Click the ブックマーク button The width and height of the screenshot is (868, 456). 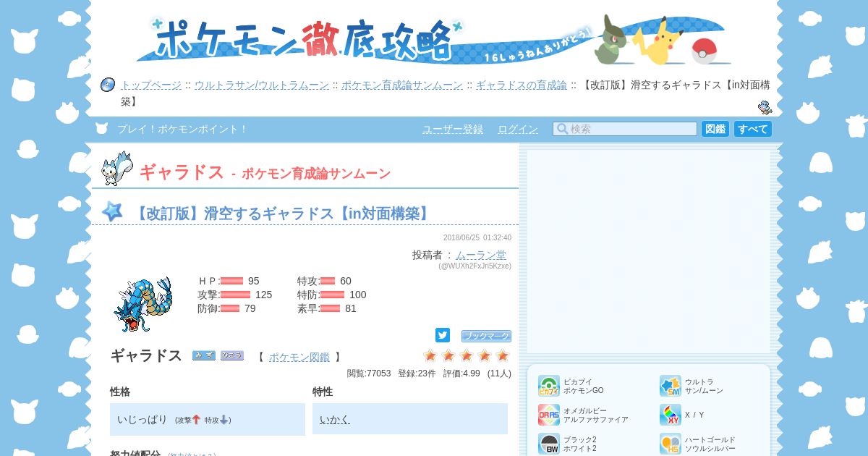click(x=486, y=336)
